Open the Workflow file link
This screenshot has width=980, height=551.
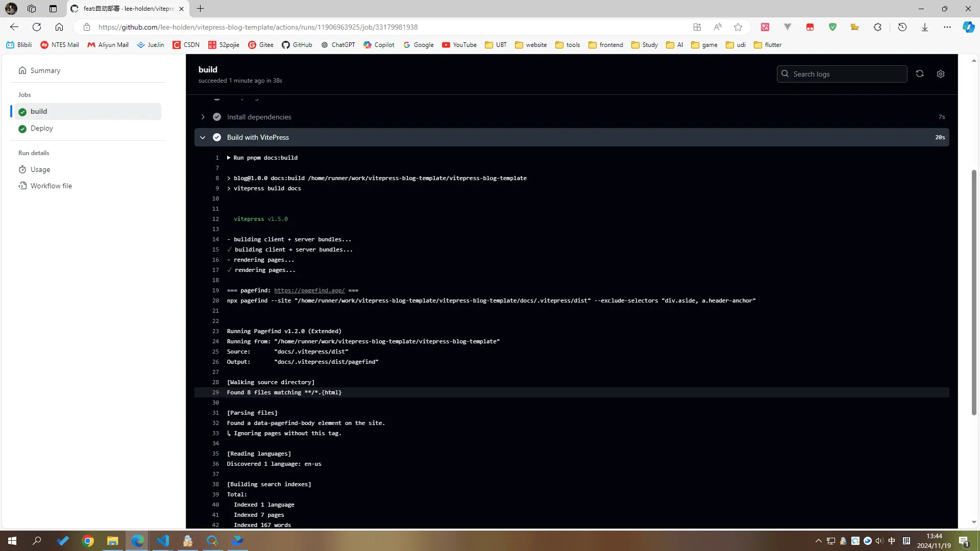coord(51,186)
